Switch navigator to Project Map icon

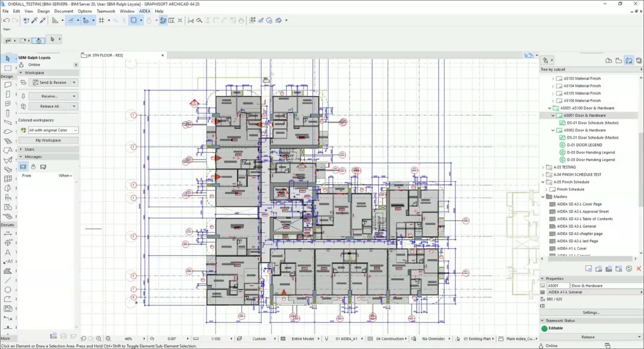click(608, 60)
